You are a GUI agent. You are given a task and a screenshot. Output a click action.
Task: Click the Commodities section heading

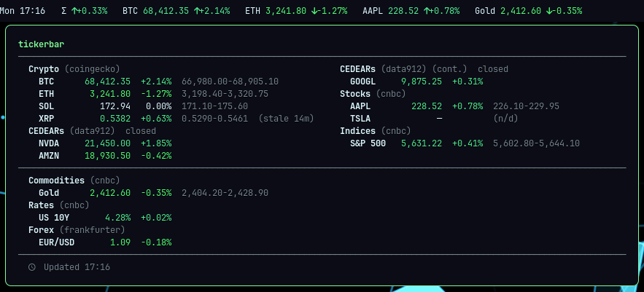pos(56,181)
